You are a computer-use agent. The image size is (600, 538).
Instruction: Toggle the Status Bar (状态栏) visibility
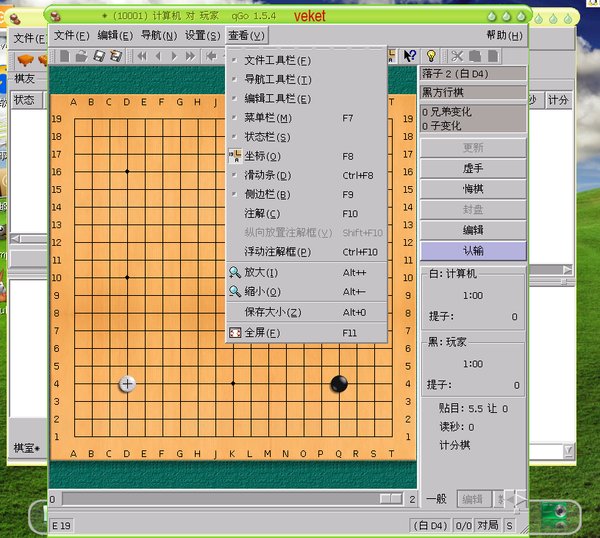(267, 137)
